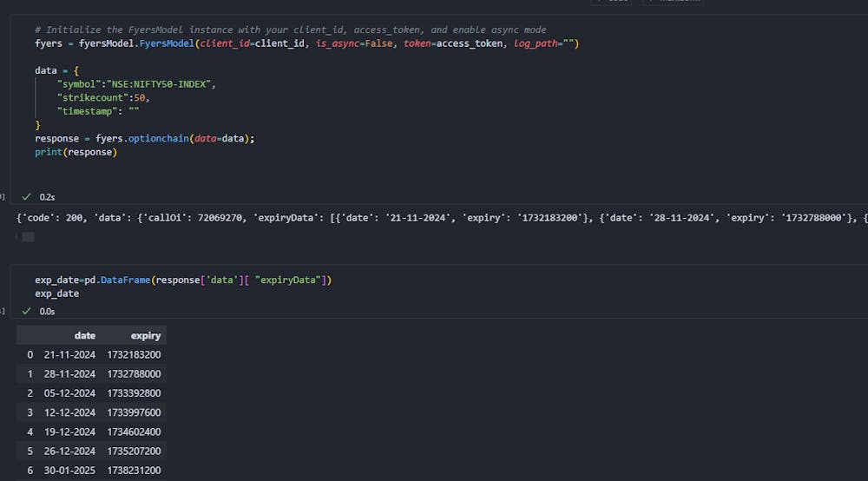Click index 6 of the dataframe output
This screenshot has width=868, height=481.
pos(30,471)
